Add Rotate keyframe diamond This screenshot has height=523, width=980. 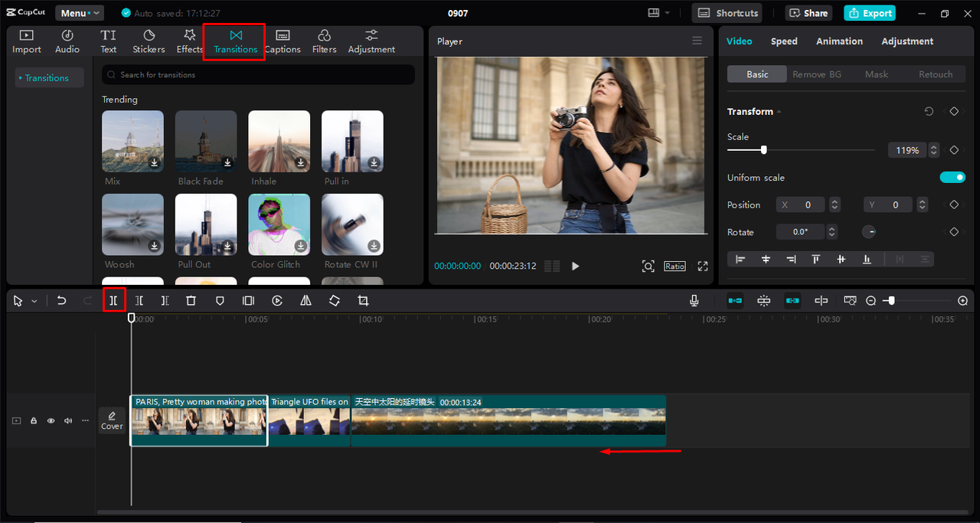pos(954,232)
